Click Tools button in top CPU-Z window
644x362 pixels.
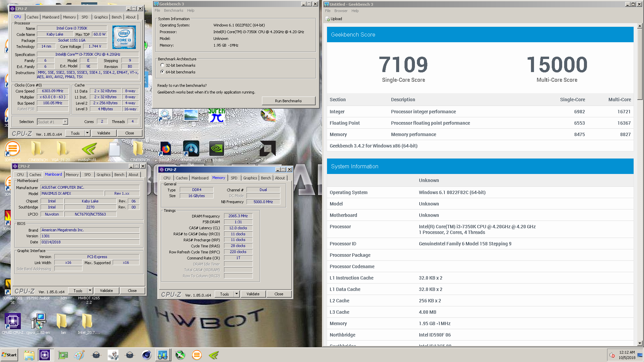pyautogui.click(x=75, y=133)
